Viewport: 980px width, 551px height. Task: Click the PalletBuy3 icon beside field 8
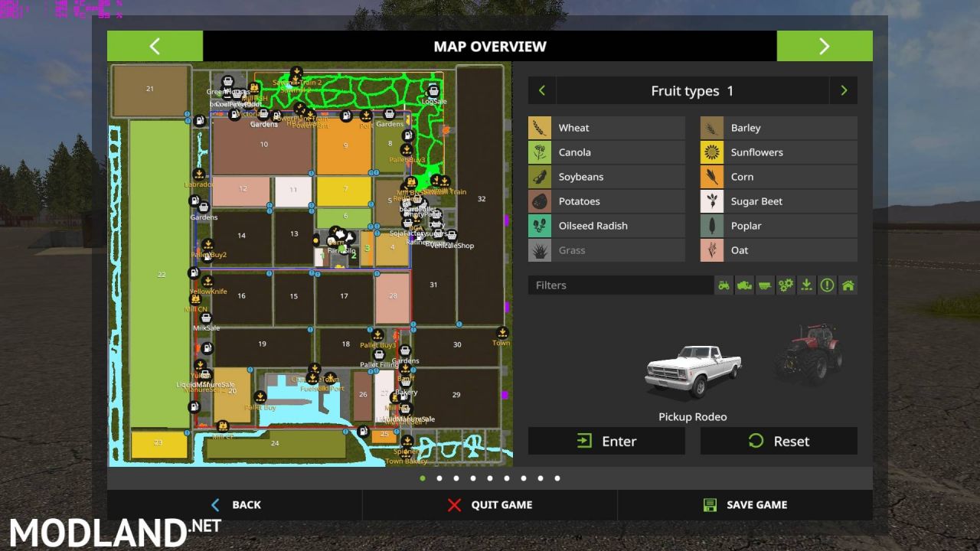point(407,150)
